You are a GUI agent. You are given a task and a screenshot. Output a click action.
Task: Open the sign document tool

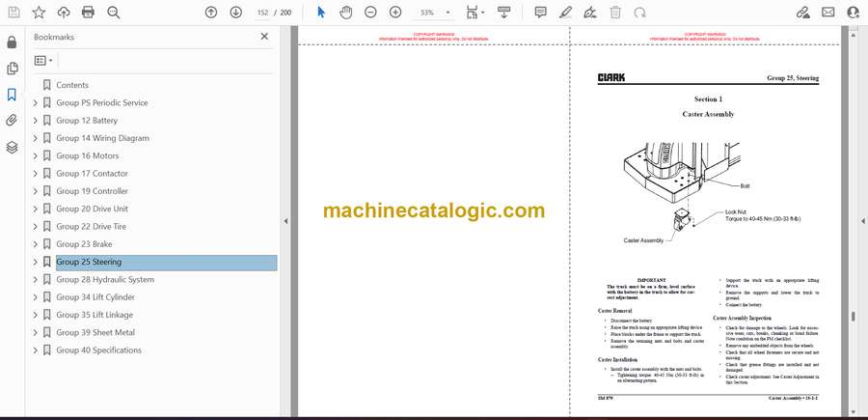590,13
